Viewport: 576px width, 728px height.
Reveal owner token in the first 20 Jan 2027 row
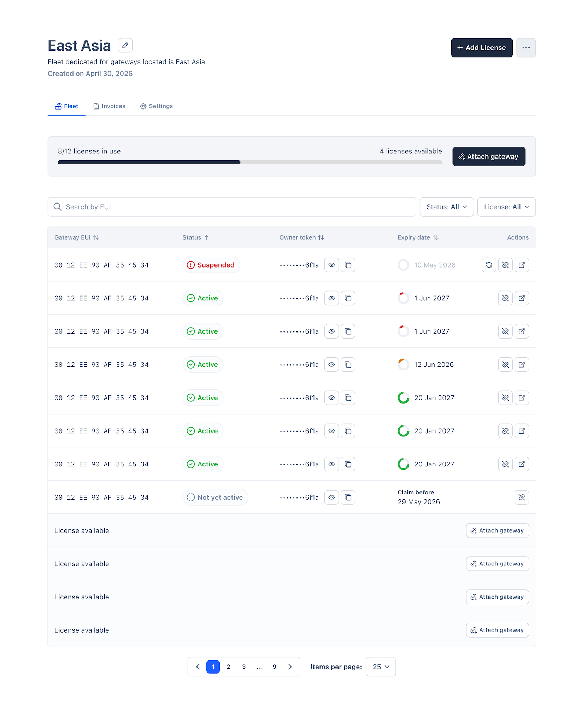331,398
